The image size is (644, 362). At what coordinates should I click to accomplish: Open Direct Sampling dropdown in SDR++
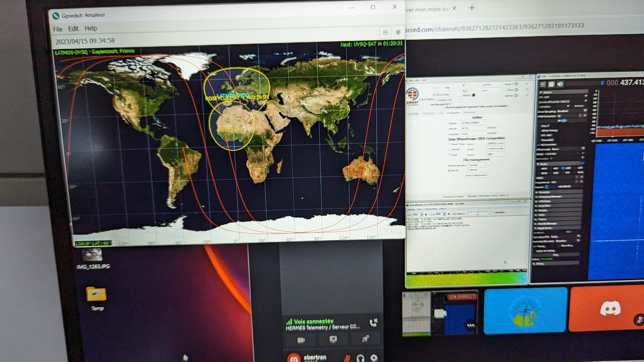(572, 111)
